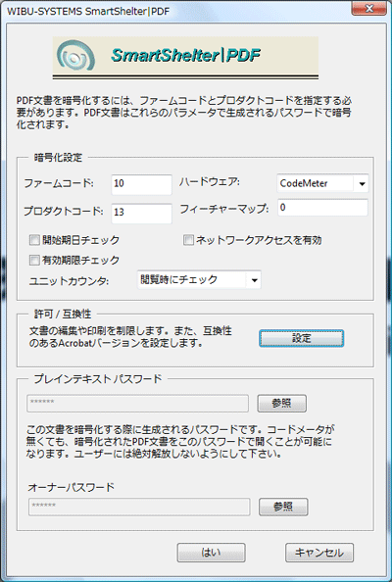The width and height of the screenshot is (392, 582).
Task: Enable the 開始期日チェック checkbox
Action: pyautogui.click(x=34, y=240)
